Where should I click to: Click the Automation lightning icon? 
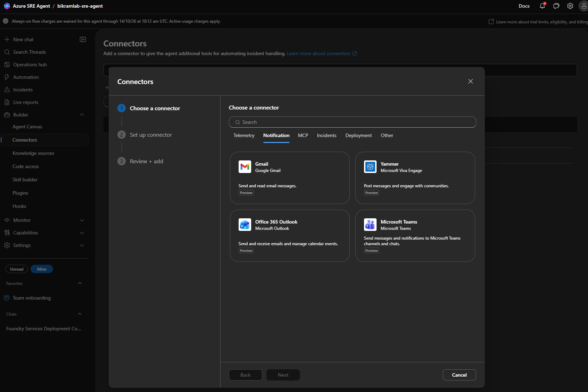[7, 77]
